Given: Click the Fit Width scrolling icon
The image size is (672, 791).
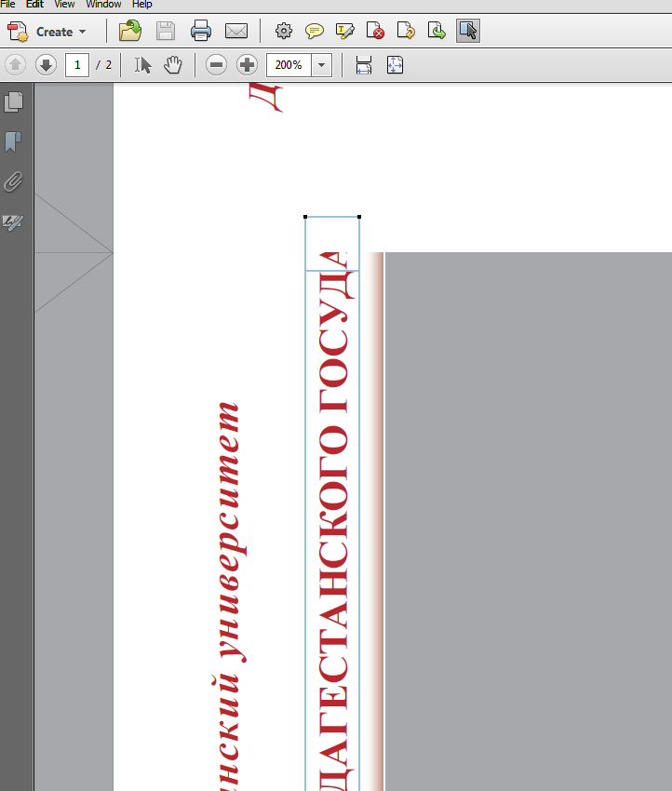Looking at the screenshot, I should [x=364, y=65].
